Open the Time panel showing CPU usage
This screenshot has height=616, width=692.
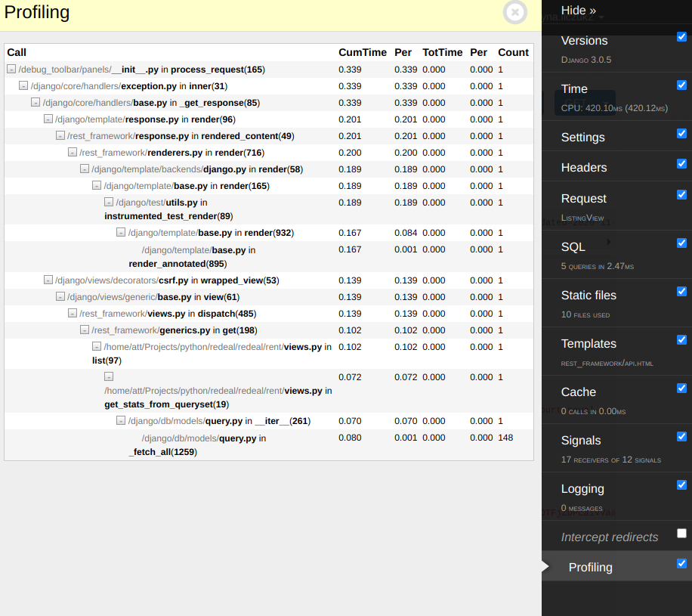pos(574,89)
